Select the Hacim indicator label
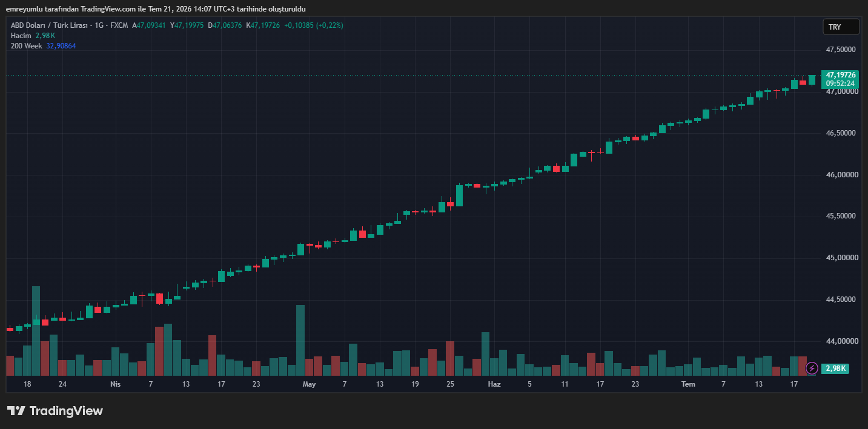The image size is (868, 429). coord(21,36)
